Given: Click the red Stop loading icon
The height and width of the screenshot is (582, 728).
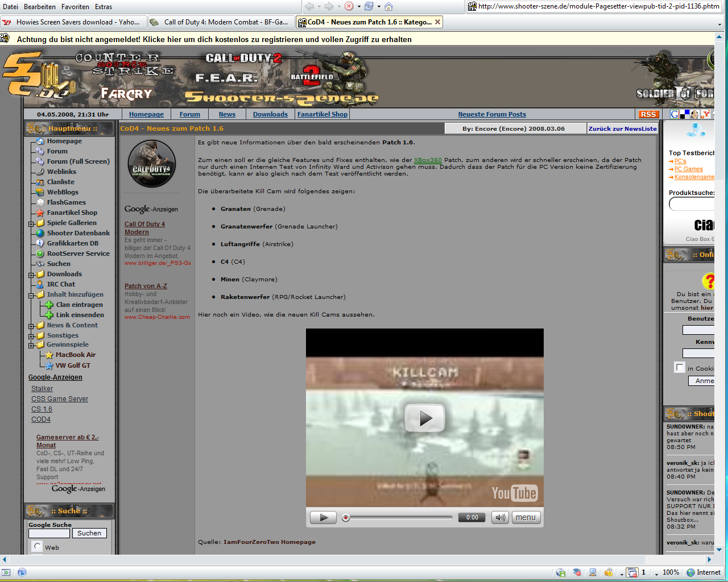Looking at the screenshot, I should [349, 6].
